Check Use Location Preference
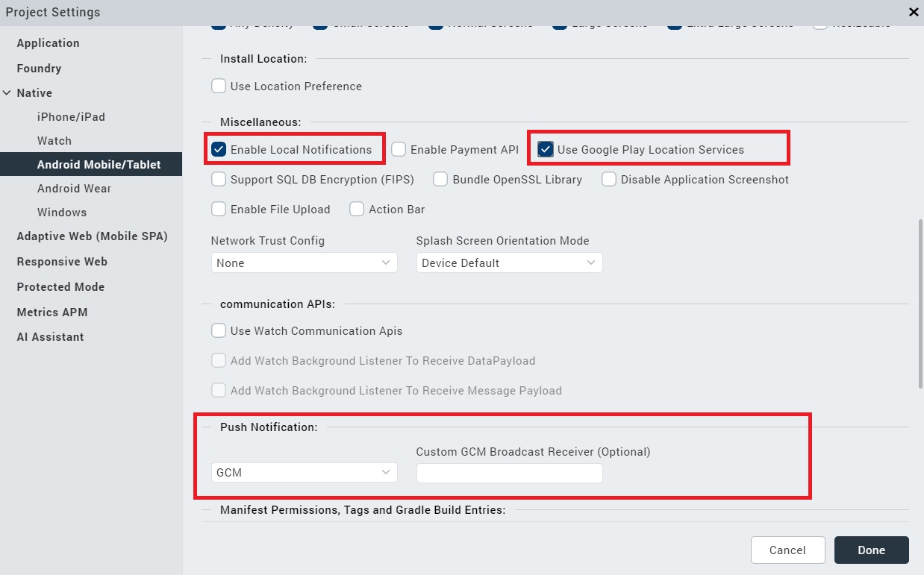Image resolution: width=924 pixels, height=575 pixels. (x=219, y=86)
